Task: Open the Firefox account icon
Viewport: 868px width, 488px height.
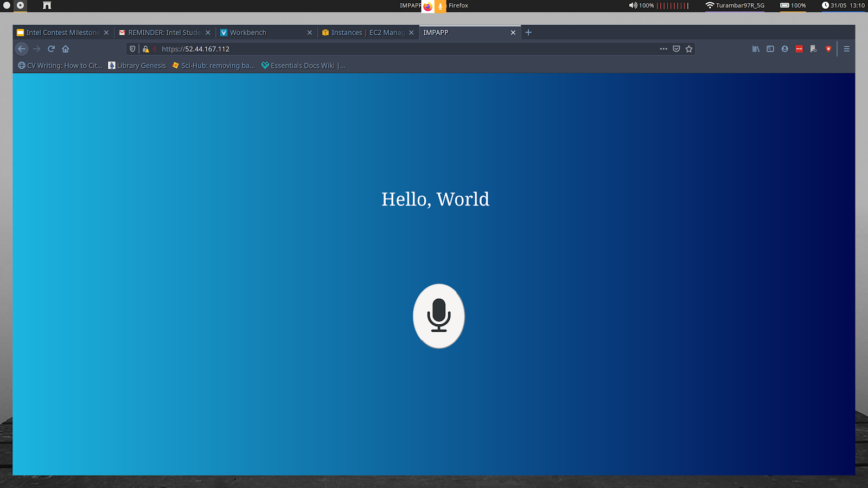Action: pos(784,49)
